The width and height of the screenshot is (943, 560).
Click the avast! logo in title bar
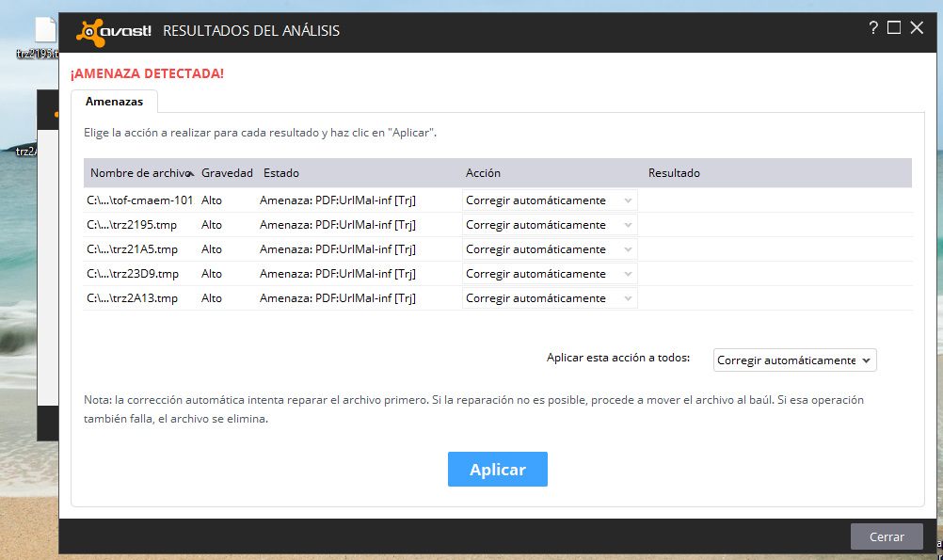[x=114, y=31]
